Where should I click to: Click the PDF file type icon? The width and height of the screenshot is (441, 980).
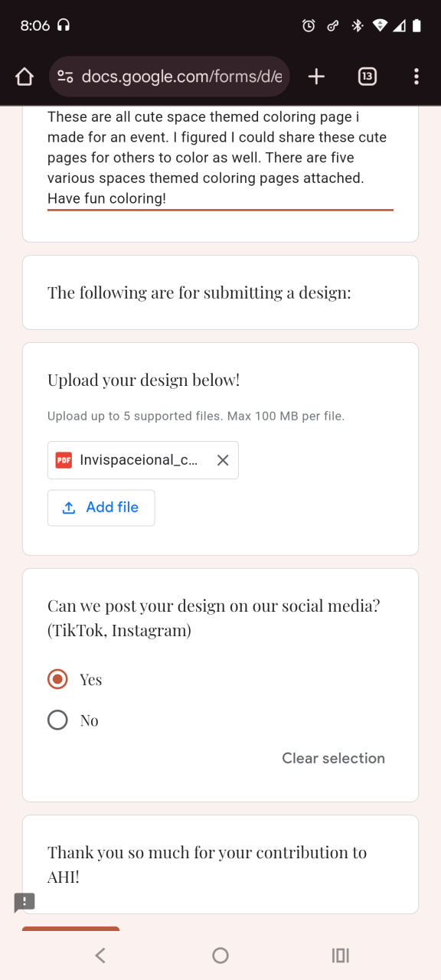coord(64,460)
